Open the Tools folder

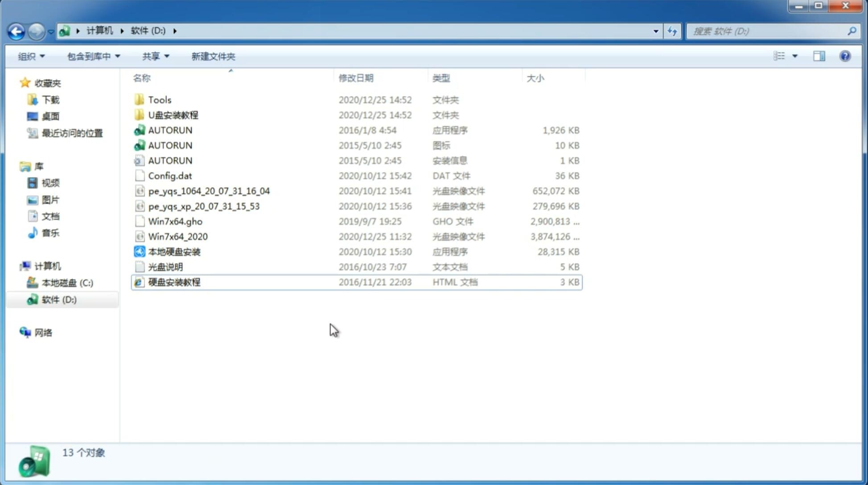(159, 99)
